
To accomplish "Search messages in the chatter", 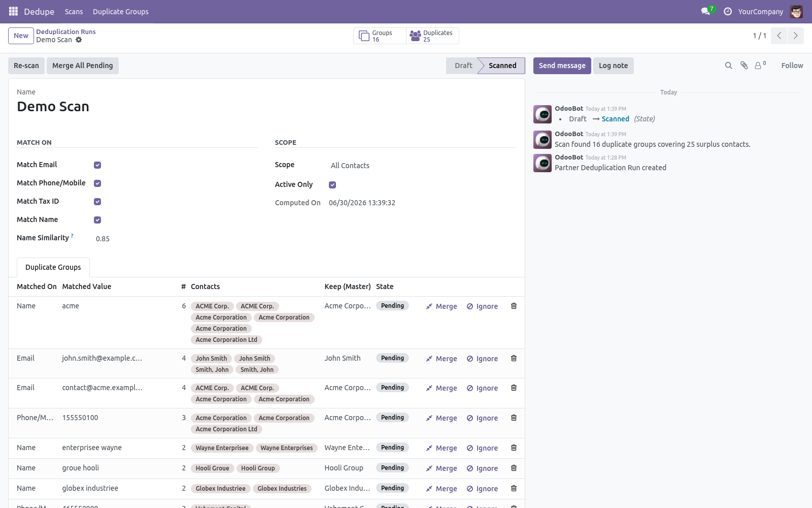I will [x=729, y=66].
